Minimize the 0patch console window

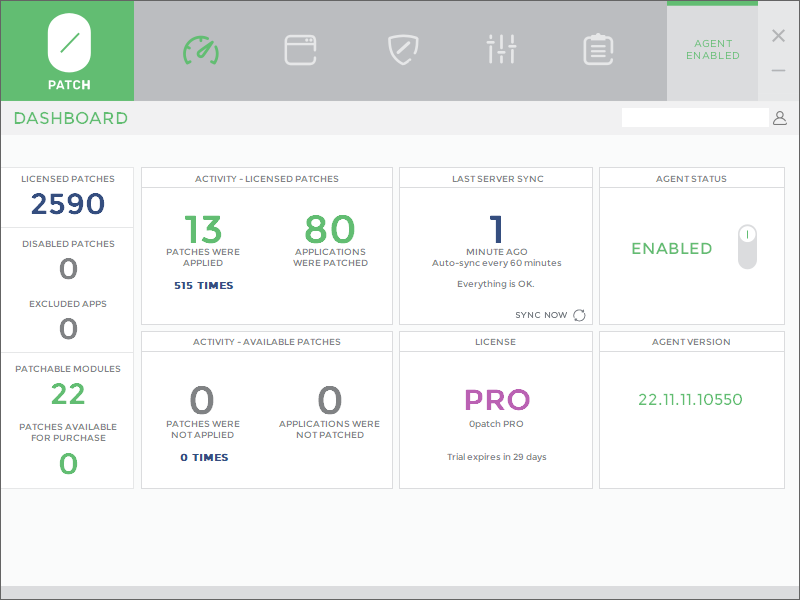778,70
